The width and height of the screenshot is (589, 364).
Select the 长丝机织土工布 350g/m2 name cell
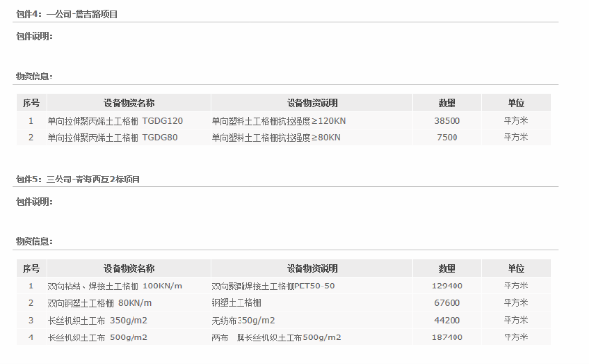129,320
